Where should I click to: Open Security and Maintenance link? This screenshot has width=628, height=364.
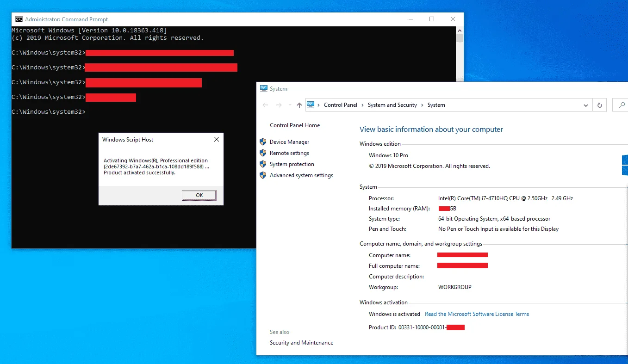click(301, 343)
